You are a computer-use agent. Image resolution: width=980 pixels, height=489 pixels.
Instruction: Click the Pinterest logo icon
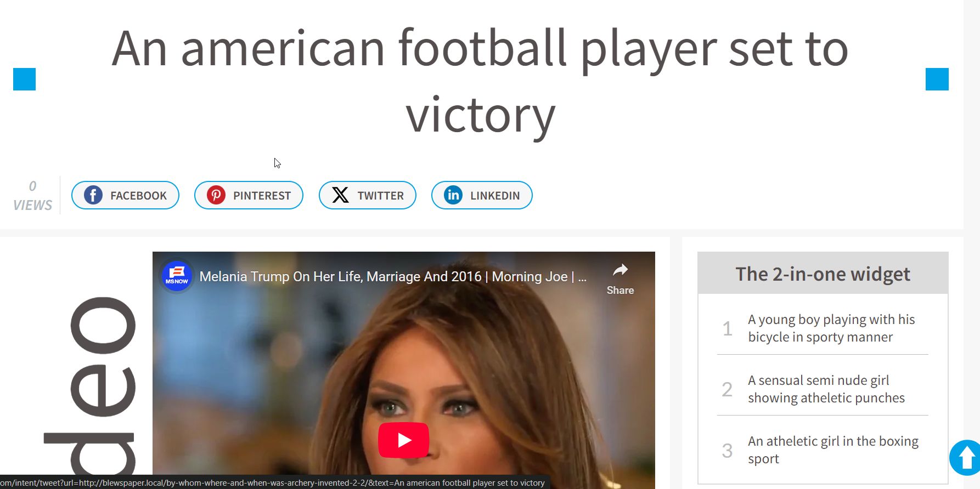coord(216,195)
